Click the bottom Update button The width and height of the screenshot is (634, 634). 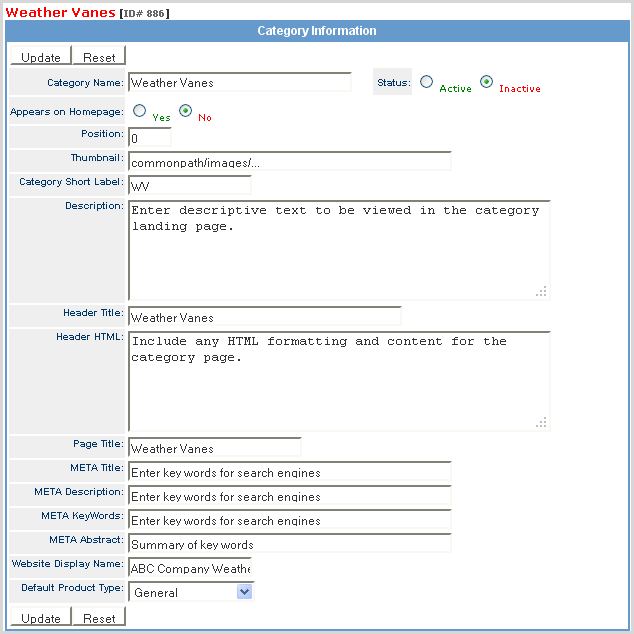(x=40, y=618)
